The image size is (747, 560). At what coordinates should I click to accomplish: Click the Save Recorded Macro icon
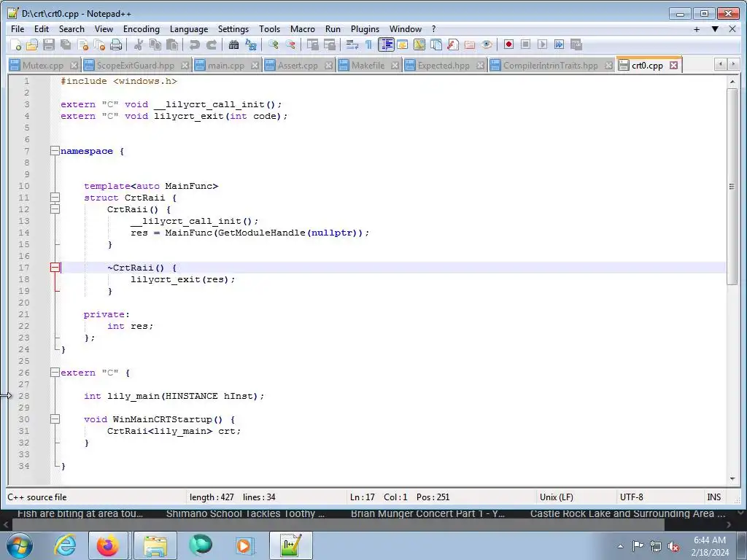tap(576, 44)
